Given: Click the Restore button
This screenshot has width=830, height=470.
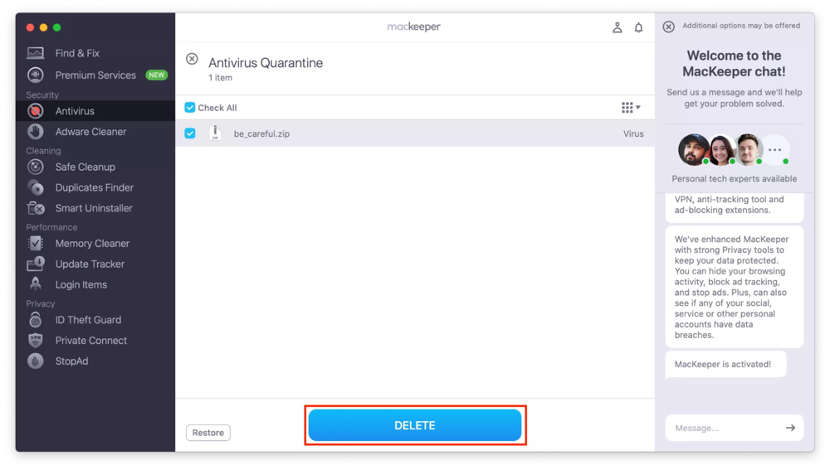Looking at the screenshot, I should (208, 432).
